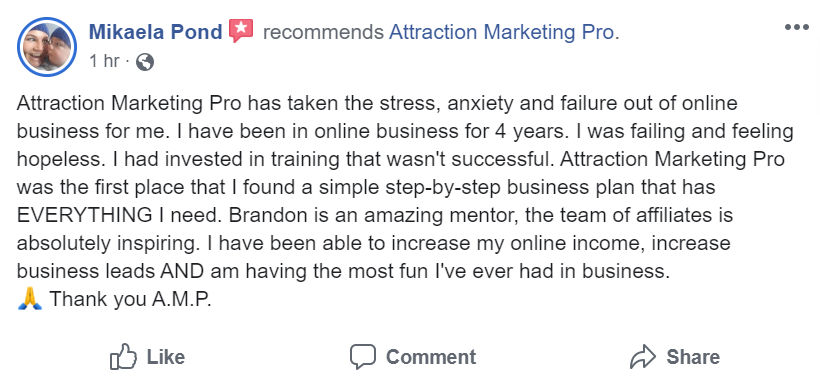Open Mikaela Pond's profile picture
The height and width of the screenshot is (386, 820).
(47, 47)
